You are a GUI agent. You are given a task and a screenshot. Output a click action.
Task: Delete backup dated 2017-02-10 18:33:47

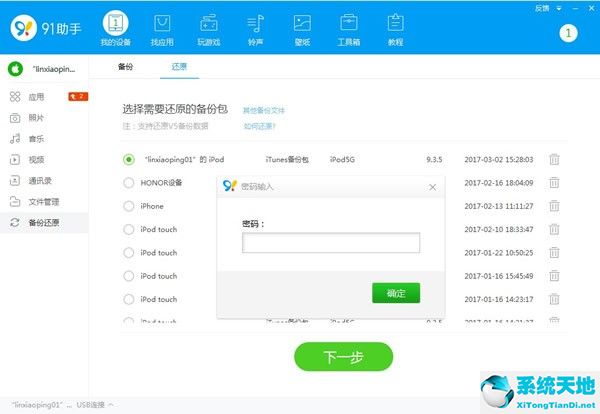(x=554, y=229)
